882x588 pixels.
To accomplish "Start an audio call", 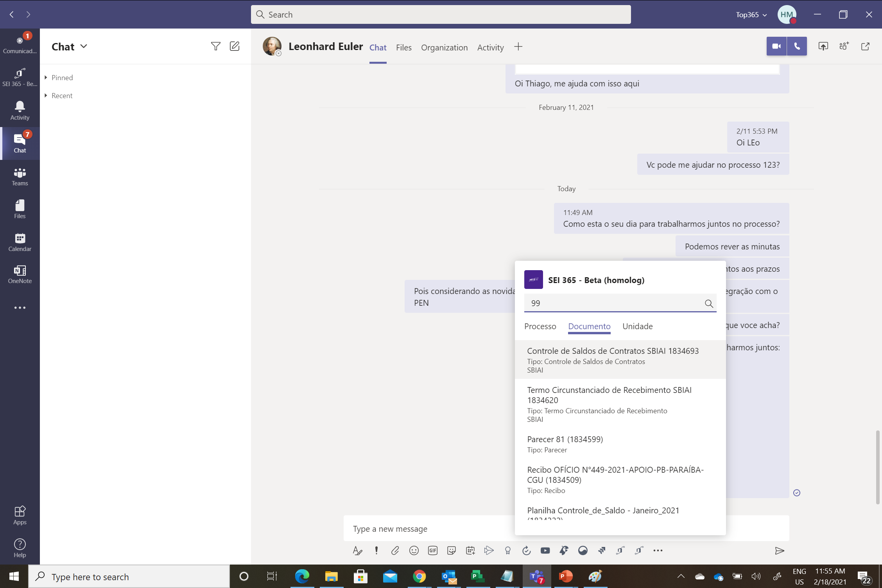I will point(797,47).
